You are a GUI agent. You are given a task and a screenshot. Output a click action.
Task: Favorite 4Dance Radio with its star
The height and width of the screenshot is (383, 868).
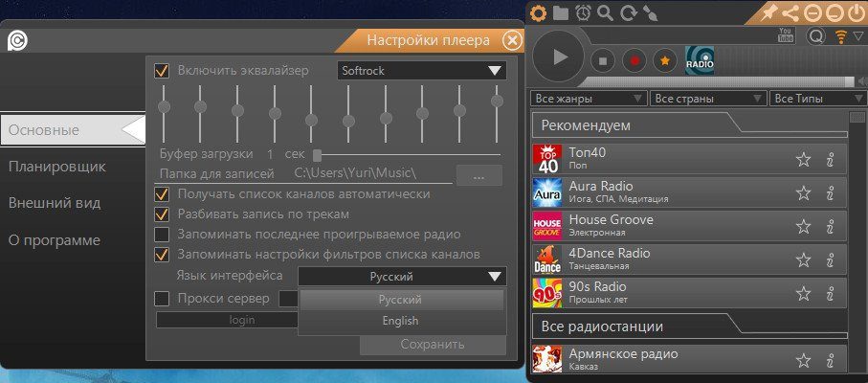pyautogui.click(x=803, y=260)
